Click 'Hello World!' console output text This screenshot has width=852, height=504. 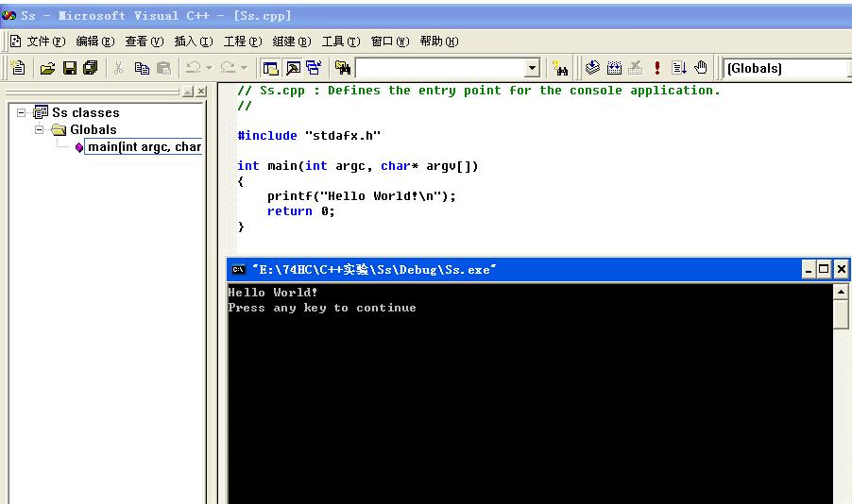click(273, 293)
